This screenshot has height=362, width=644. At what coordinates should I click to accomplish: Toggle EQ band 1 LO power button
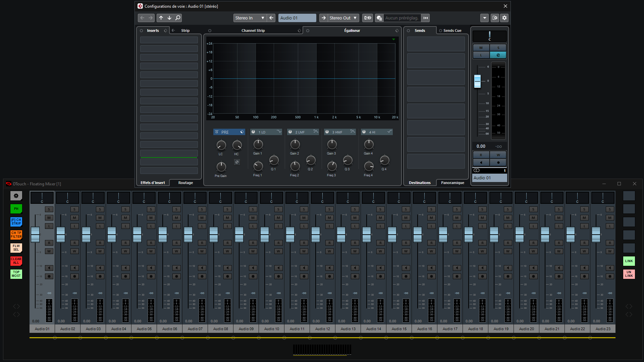click(x=253, y=132)
